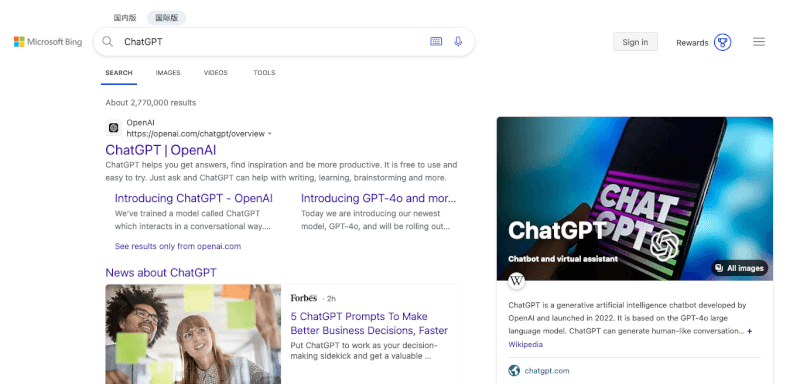
Task: Click the OpenAI favicon in result
Action: (114, 128)
